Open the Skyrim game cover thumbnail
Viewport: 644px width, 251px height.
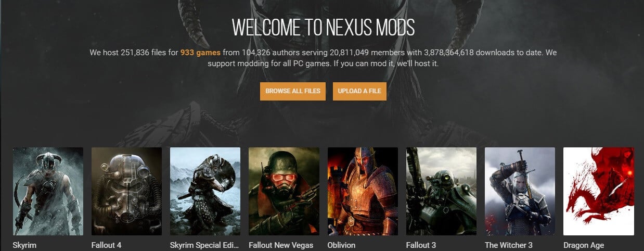(48, 191)
